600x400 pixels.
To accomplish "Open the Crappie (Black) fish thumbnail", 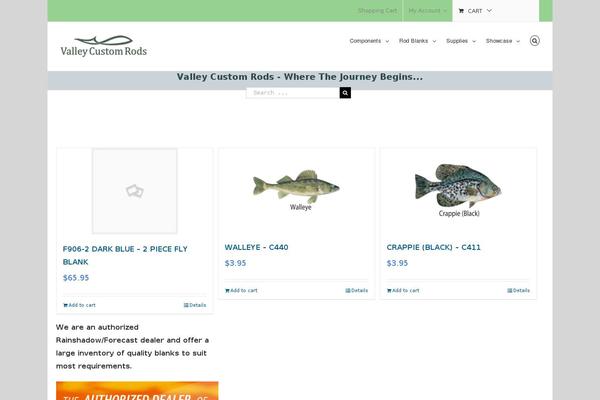I will (x=458, y=190).
